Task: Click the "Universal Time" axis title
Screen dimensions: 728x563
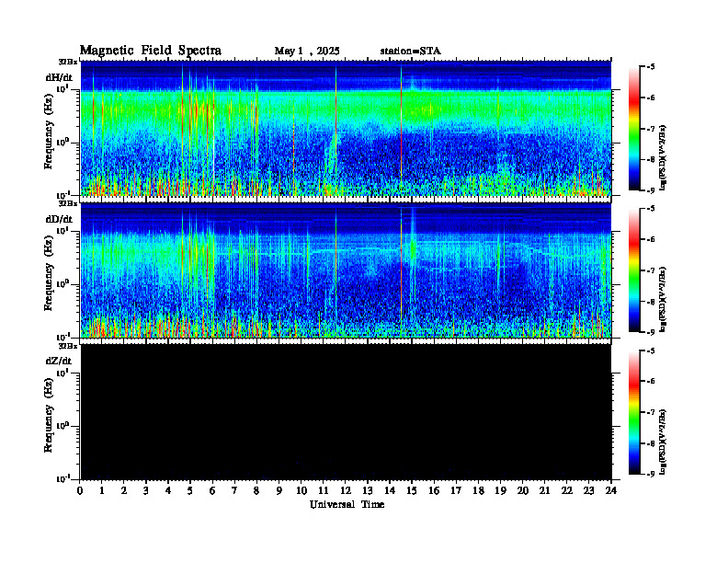Action: (347, 504)
